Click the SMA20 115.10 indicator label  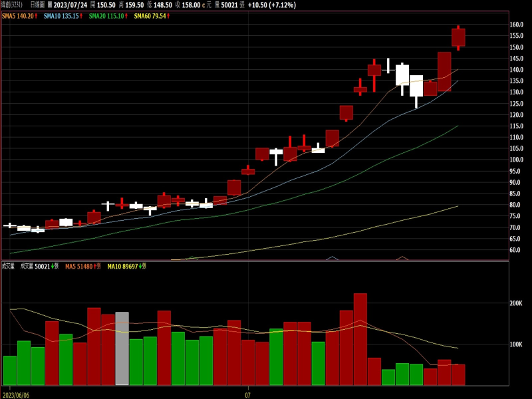click(x=108, y=15)
